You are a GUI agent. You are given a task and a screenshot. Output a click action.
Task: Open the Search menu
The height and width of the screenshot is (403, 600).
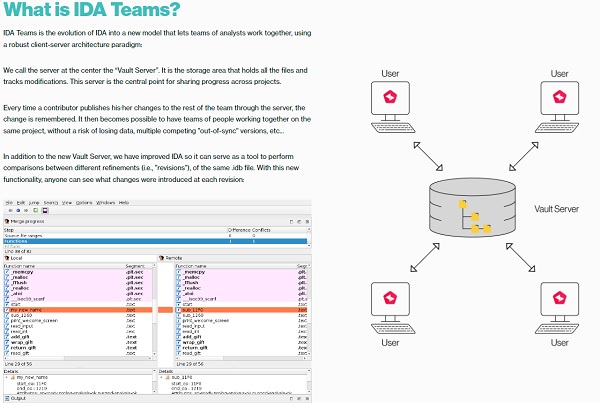point(51,202)
